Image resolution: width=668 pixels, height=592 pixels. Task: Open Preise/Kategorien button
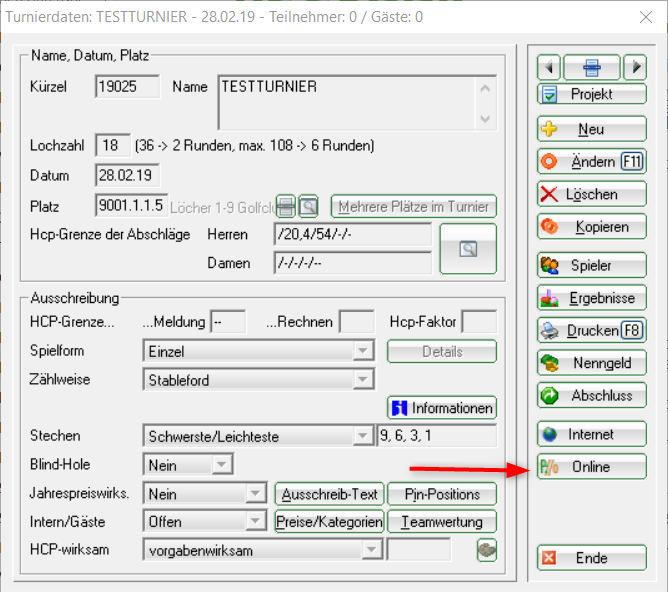329,522
